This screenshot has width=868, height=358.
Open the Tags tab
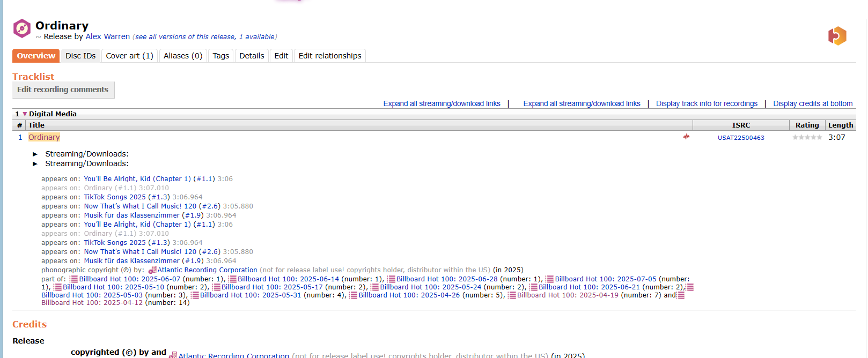tap(220, 56)
